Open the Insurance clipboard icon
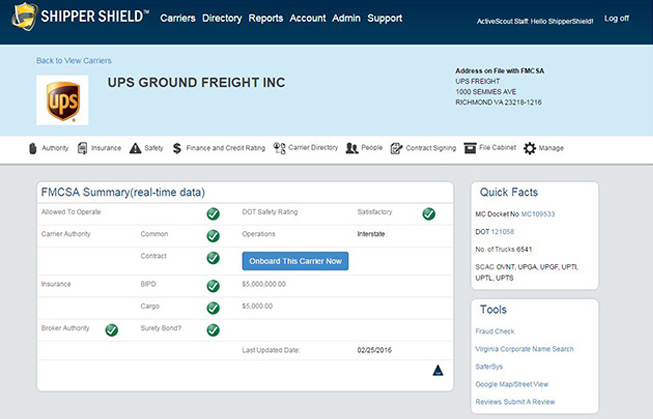The height and width of the screenshot is (419, 653). coord(83,148)
